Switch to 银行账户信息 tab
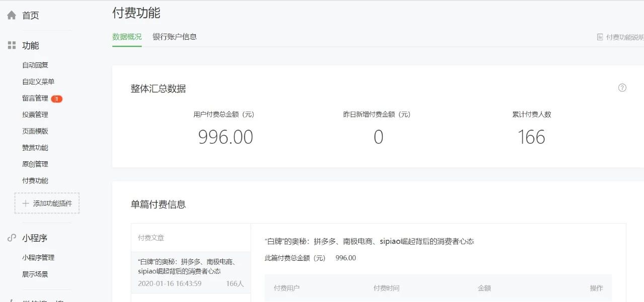 (175, 37)
